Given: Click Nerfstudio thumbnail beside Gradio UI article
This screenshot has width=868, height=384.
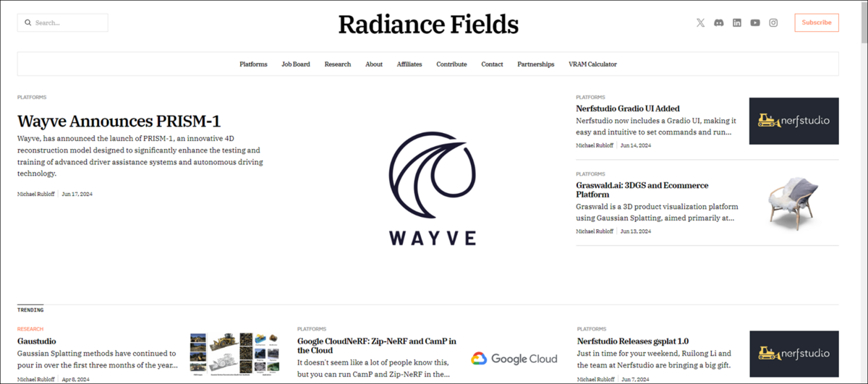Looking at the screenshot, I should (793, 121).
